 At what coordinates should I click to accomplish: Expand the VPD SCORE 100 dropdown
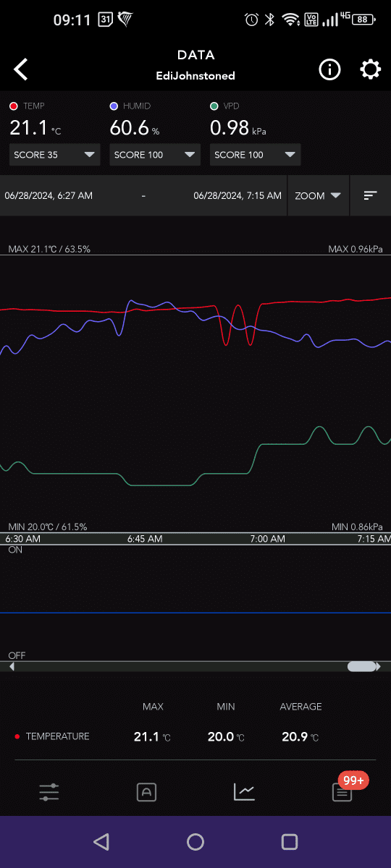click(x=255, y=155)
